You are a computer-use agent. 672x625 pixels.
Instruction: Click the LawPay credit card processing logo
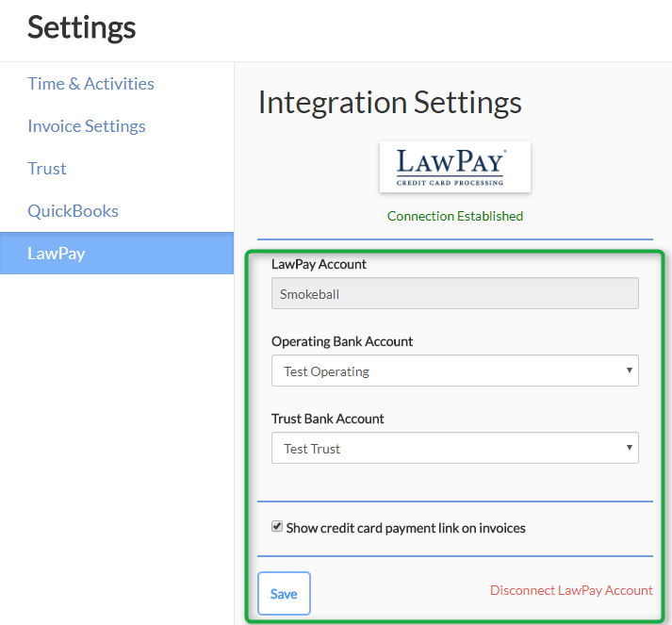pyautogui.click(x=454, y=167)
